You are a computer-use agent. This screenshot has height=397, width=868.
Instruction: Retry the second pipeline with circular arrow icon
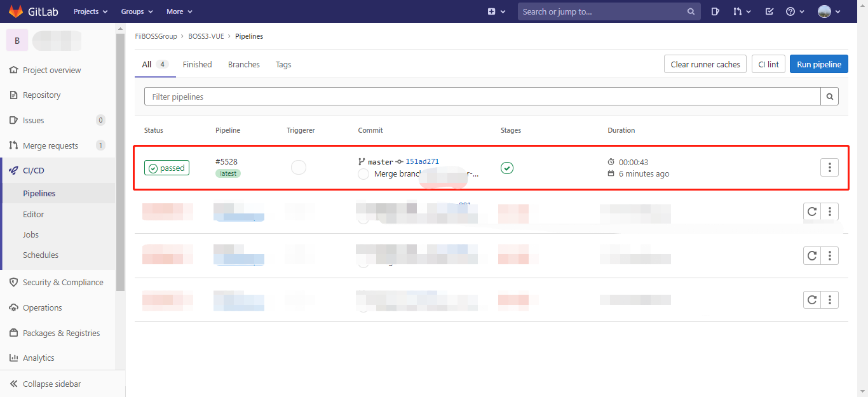click(811, 212)
